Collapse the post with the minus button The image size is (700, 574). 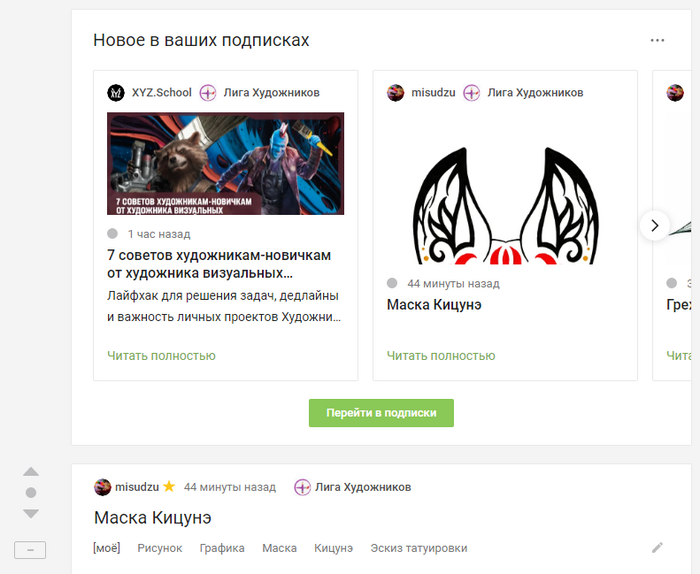click(30, 550)
